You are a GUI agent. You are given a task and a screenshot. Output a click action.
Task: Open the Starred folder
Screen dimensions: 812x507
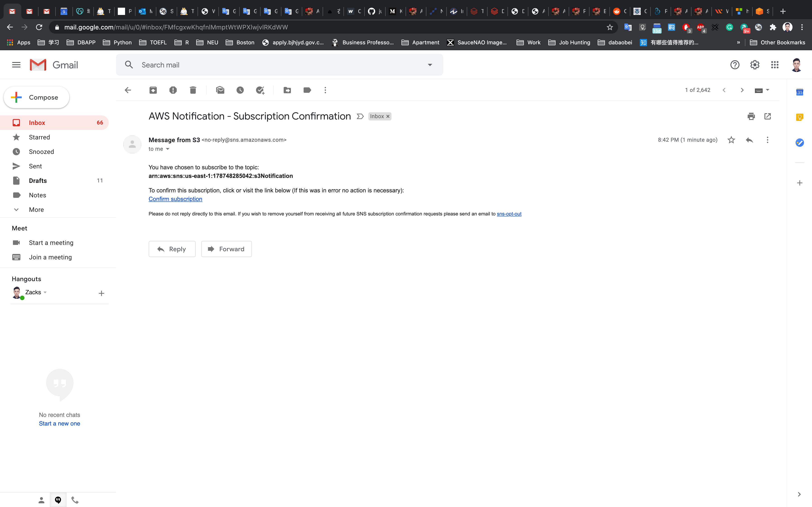point(39,137)
